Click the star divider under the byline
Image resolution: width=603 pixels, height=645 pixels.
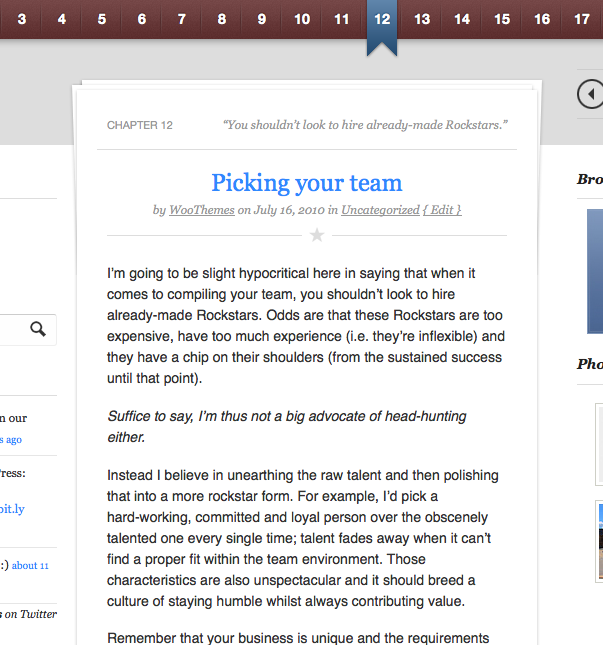click(x=317, y=235)
